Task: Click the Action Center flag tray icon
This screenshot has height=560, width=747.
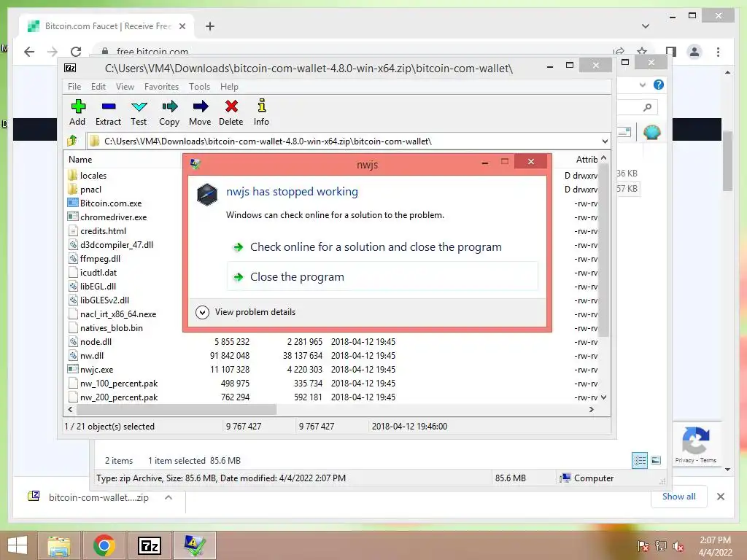Action: tap(643, 545)
